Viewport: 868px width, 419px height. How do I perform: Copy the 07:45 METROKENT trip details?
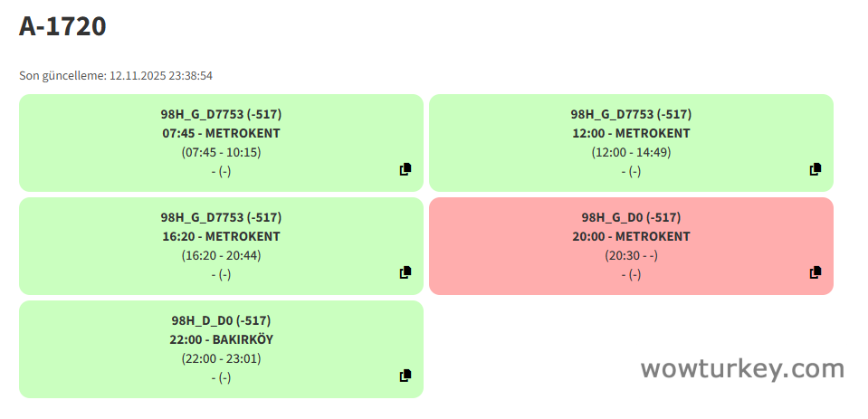[x=405, y=169]
